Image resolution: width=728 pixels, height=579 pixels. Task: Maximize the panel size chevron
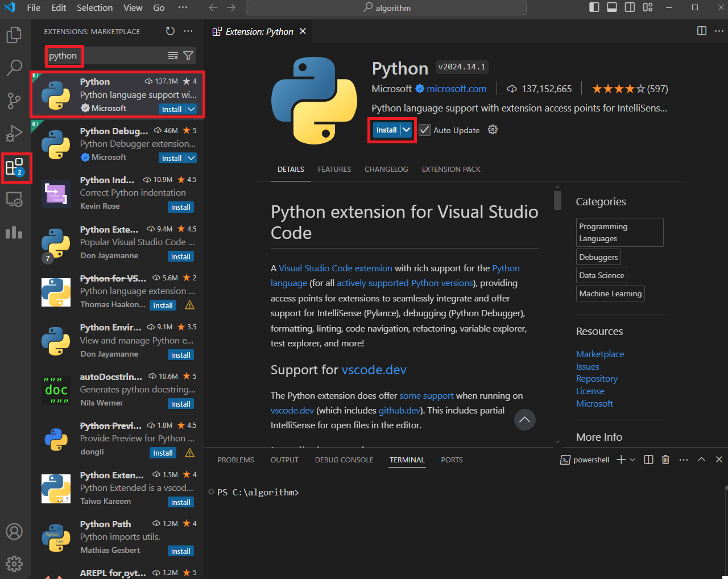tap(701, 460)
